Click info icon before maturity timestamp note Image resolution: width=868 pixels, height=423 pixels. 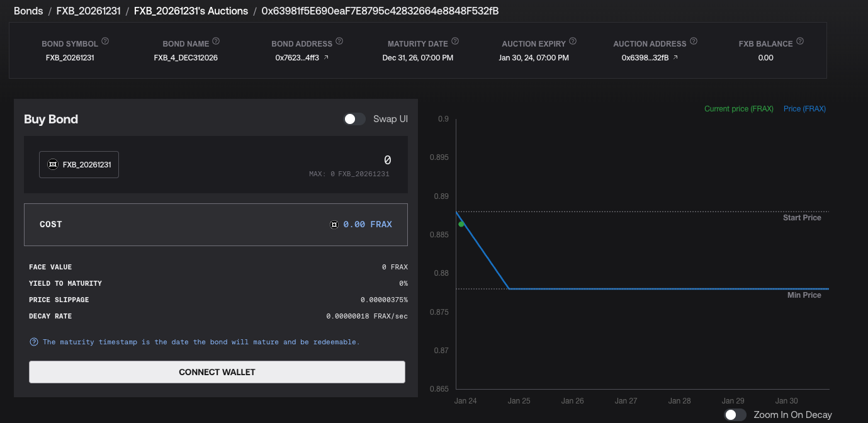point(34,342)
